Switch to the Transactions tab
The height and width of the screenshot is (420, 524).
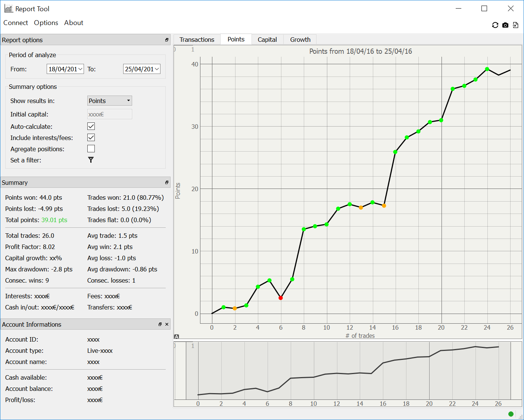[197, 40]
